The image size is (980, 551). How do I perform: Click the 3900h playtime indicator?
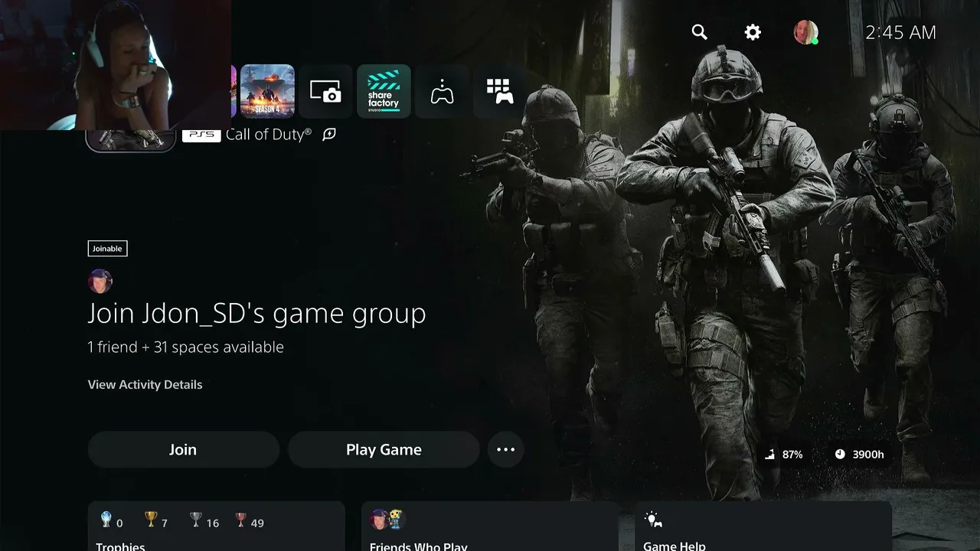[x=859, y=455]
